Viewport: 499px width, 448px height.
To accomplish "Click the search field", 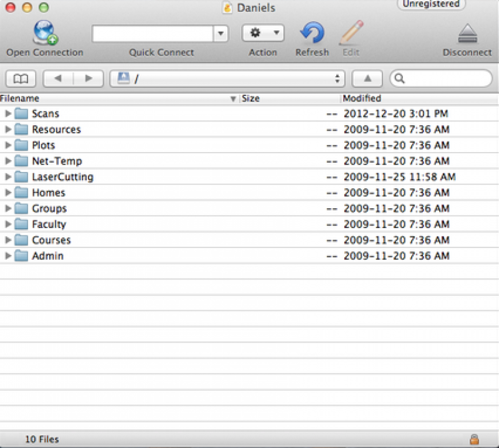I will (x=441, y=79).
